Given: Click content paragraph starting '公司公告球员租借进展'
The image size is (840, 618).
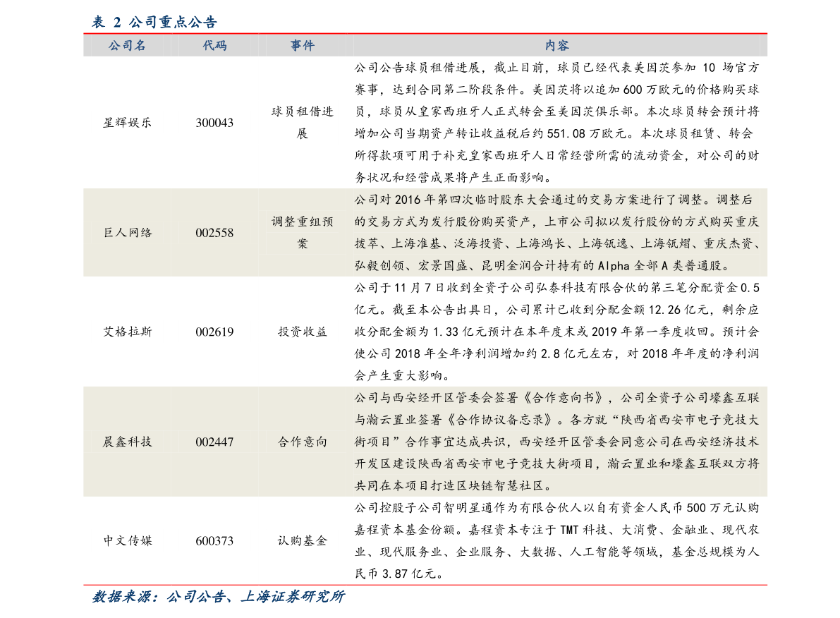Looking at the screenshot, I should click(557, 123).
